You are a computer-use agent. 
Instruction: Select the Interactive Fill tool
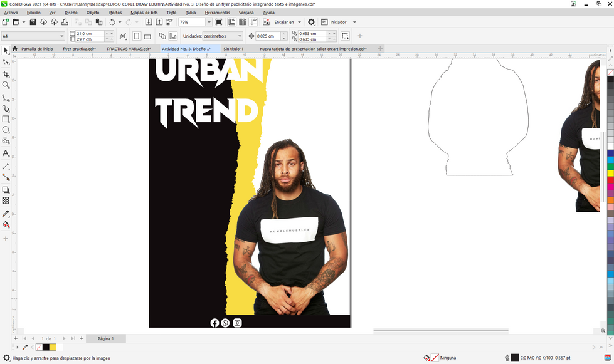(6, 224)
